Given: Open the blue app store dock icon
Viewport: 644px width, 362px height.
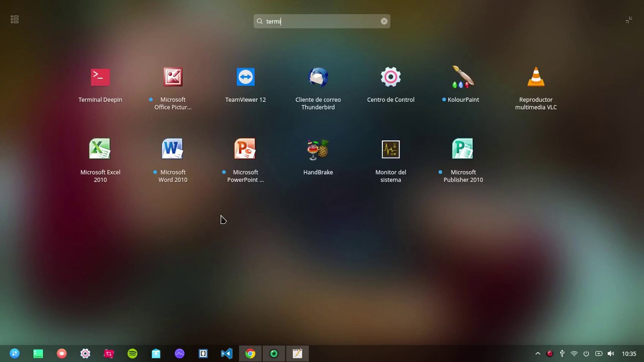Looking at the screenshot, I should click(x=156, y=354).
